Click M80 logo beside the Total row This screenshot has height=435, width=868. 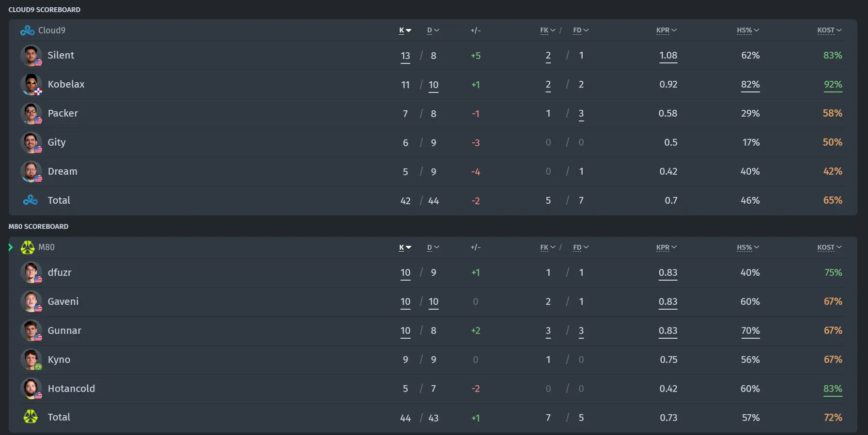pos(31,417)
